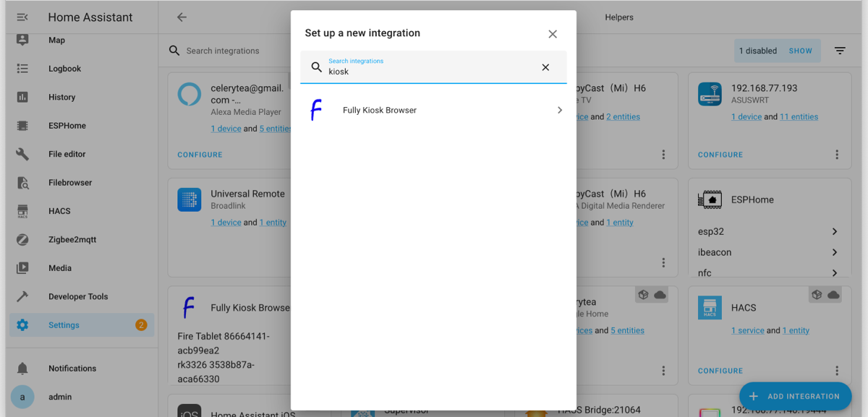This screenshot has height=417, width=868.
Task: Click the Developer Tools hammer icon
Action: (22, 296)
